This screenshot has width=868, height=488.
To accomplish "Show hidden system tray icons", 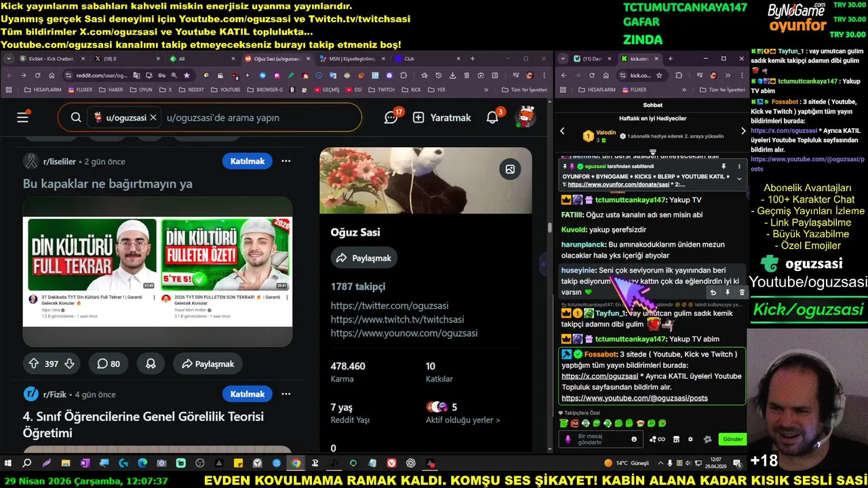I will click(x=660, y=464).
